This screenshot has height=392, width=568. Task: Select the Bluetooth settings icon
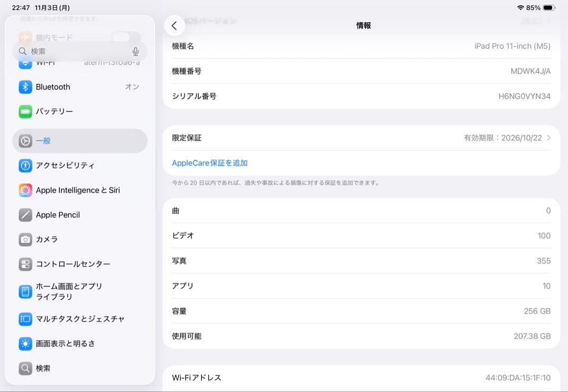(x=25, y=87)
